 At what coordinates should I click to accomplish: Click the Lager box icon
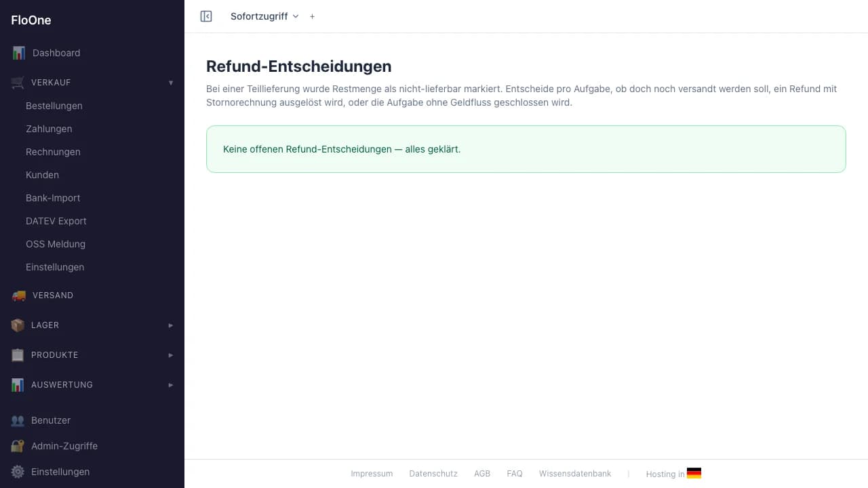[18, 325]
